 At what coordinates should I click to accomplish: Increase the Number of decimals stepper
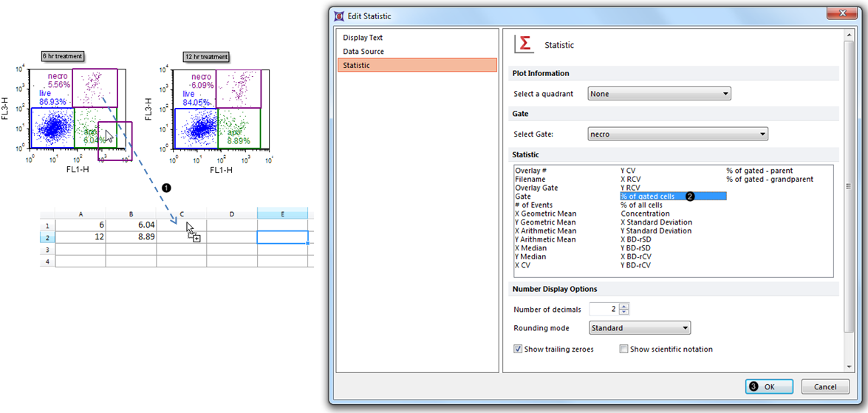coord(624,307)
